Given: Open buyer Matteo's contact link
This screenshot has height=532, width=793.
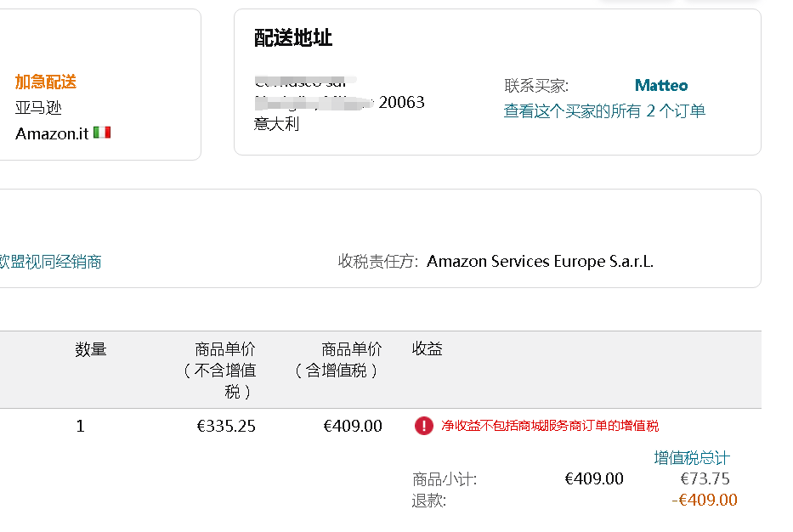Looking at the screenshot, I should point(660,85).
